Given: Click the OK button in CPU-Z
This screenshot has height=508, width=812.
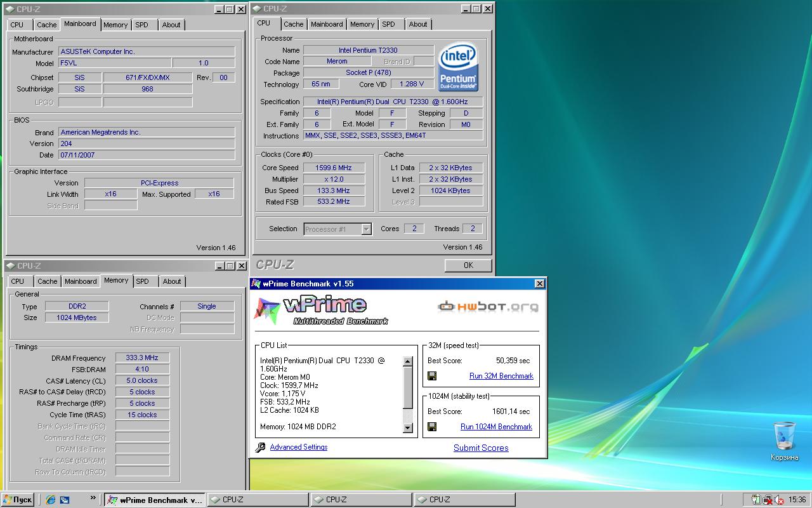Looking at the screenshot, I should click(x=468, y=265).
